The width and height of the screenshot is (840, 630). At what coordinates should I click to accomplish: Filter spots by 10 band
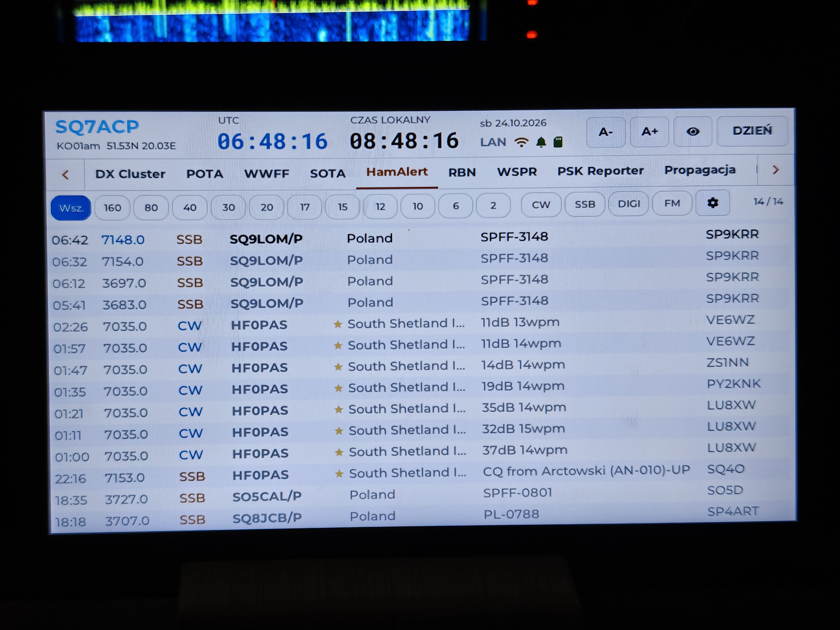(x=418, y=206)
